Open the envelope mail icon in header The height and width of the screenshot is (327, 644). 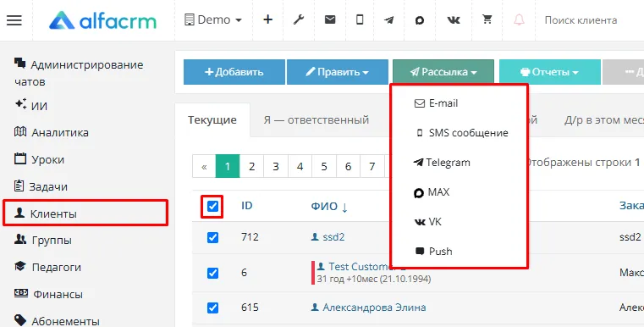pyautogui.click(x=330, y=19)
